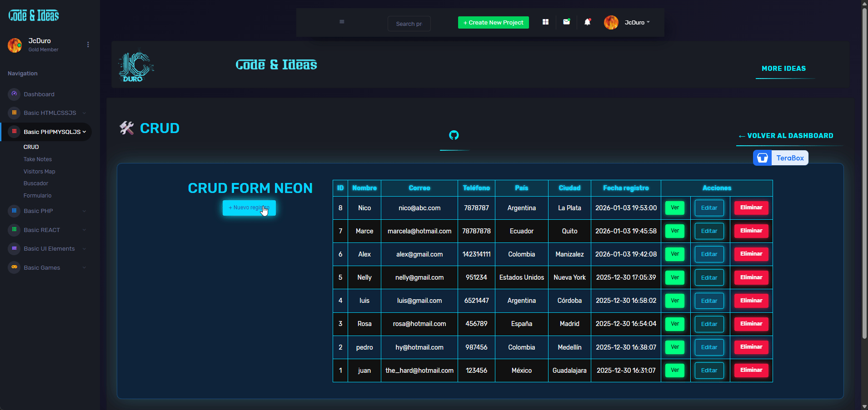Click the search projects input field
The image size is (868, 410).
click(409, 24)
